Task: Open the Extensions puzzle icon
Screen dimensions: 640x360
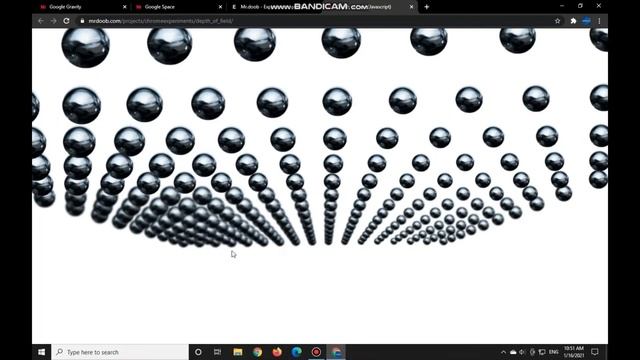Action: [x=573, y=21]
